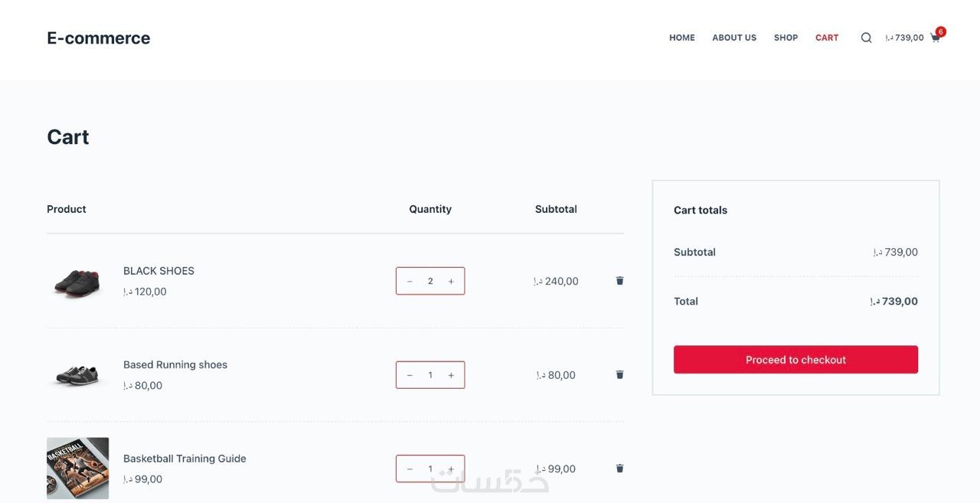Open BLACK SHOES product link
The width and height of the screenshot is (980, 503).
[x=158, y=271]
